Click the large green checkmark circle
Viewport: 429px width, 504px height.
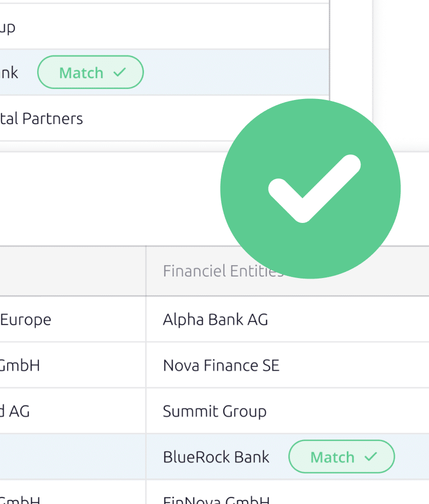311,189
